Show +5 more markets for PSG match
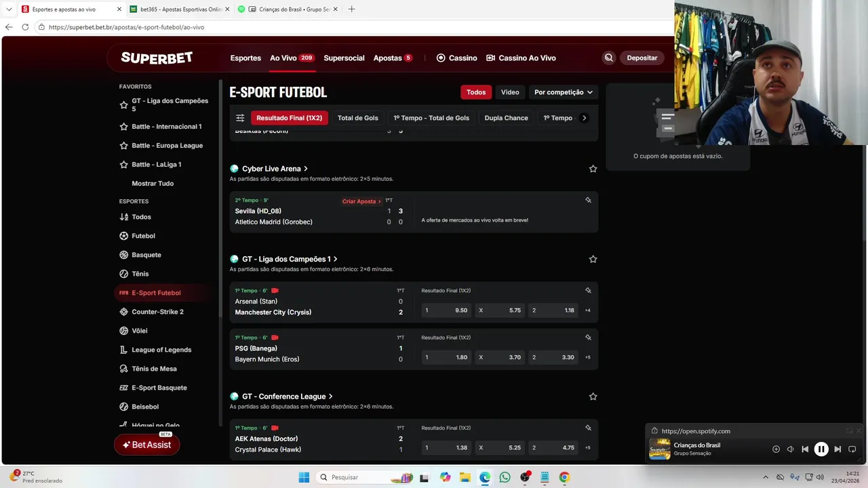 pyautogui.click(x=587, y=357)
